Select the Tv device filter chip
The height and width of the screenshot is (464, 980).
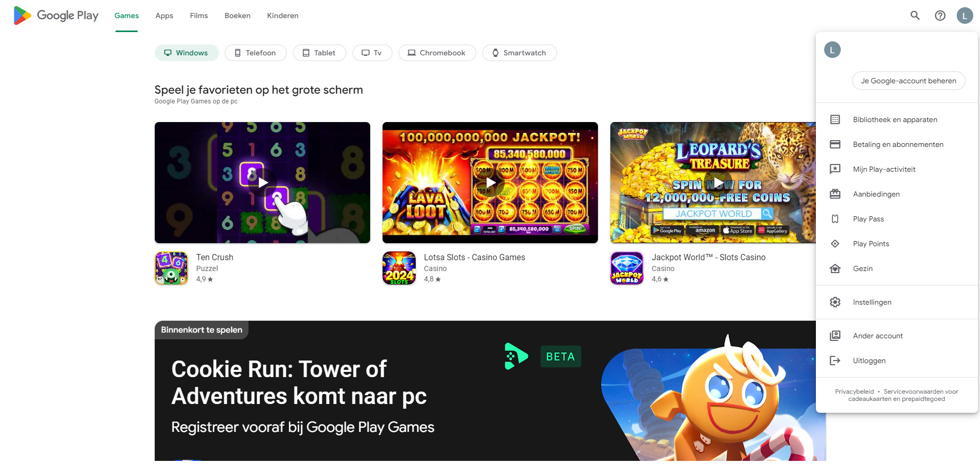click(x=372, y=53)
